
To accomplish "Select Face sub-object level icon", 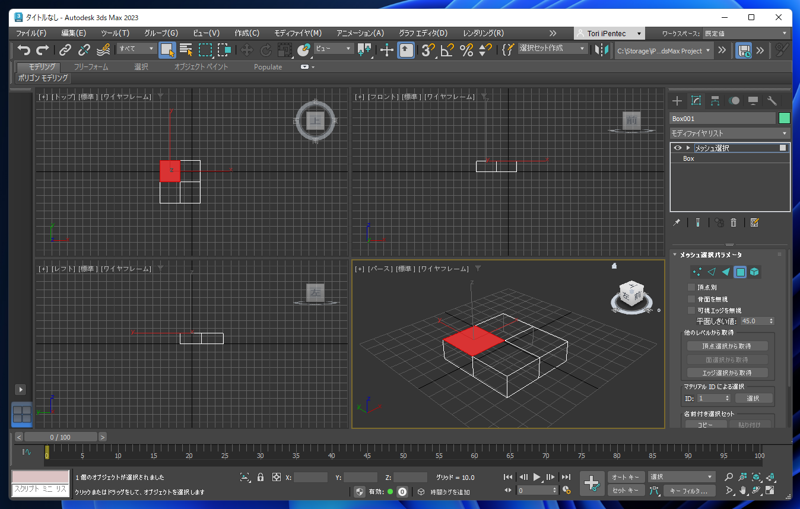I will click(726, 272).
